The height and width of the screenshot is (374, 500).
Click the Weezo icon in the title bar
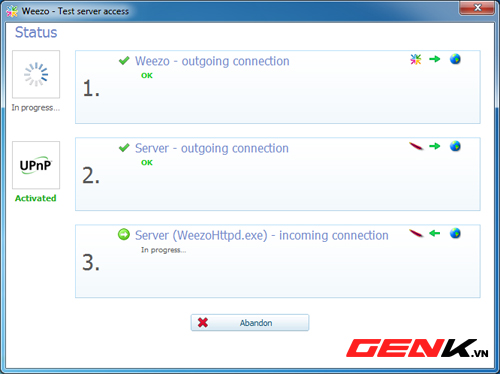[12, 11]
